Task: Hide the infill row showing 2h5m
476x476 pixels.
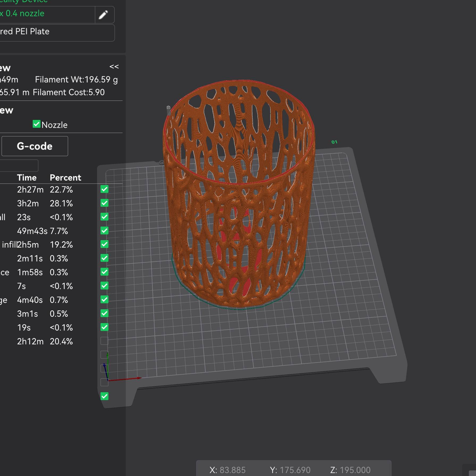Action: (x=105, y=244)
